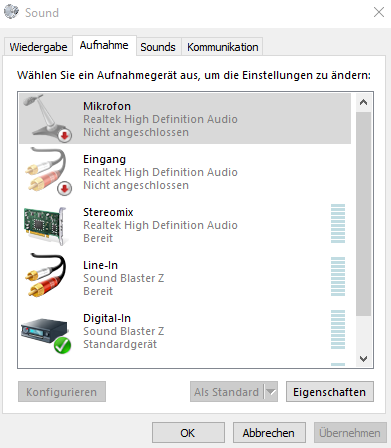Select the Stereomix sound card icon

(46, 226)
